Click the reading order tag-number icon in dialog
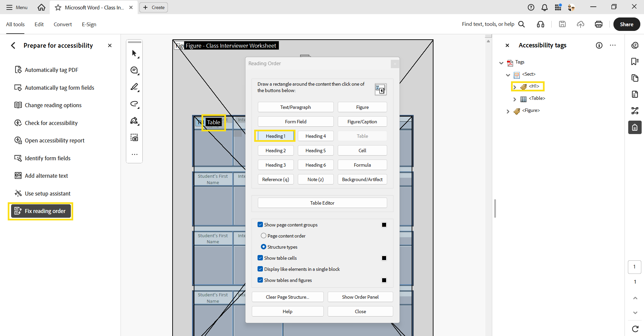The height and width of the screenshot is (336, 644). [x=380, y=89]
